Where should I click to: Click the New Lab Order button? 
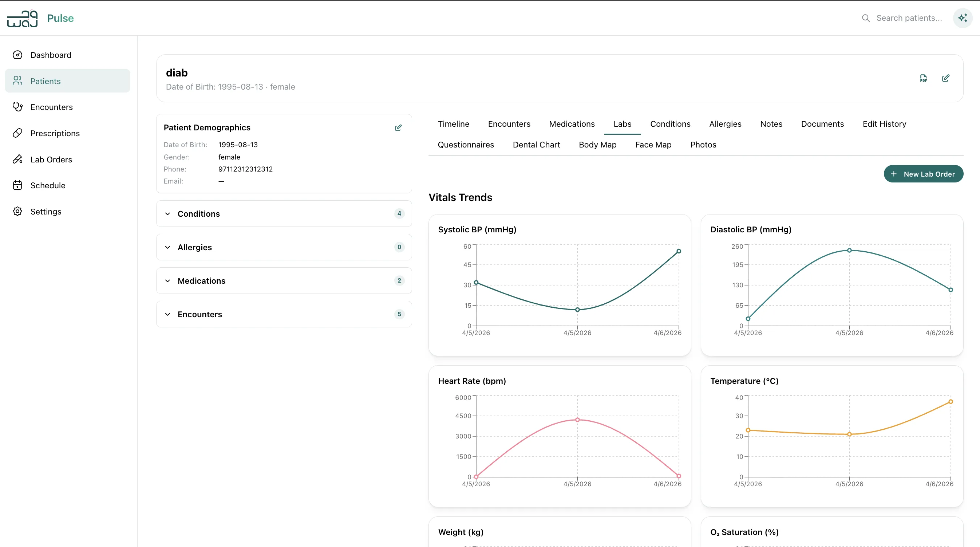pyautogui.click(x=924, y=174)
